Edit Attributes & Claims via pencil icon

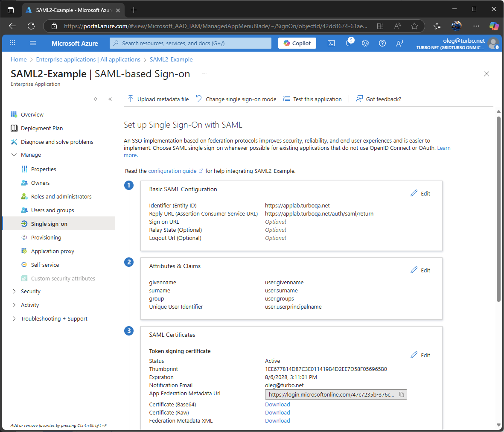click(420, 270)
